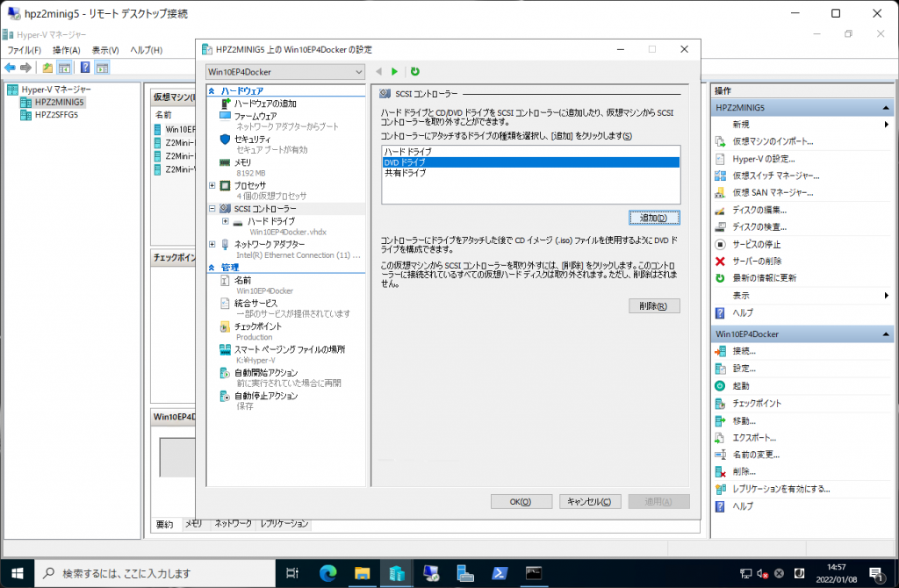Choose ハード ドライブ in drive type list
899x588 pixels.
click(531, 152)
